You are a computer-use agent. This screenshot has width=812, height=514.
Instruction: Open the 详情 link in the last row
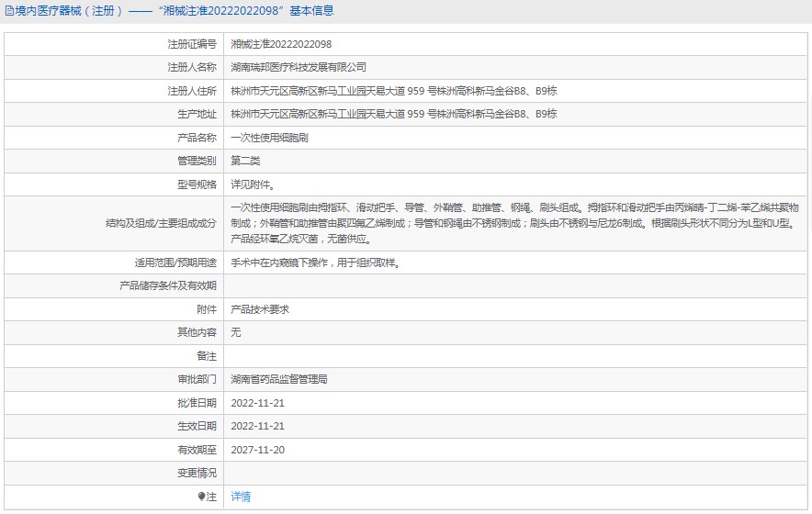[x=241, y=497]
